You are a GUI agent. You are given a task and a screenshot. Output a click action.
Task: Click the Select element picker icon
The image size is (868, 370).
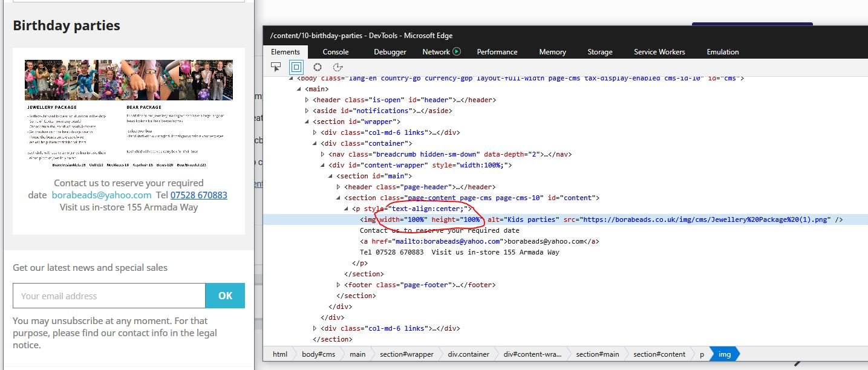coord(276,67)
